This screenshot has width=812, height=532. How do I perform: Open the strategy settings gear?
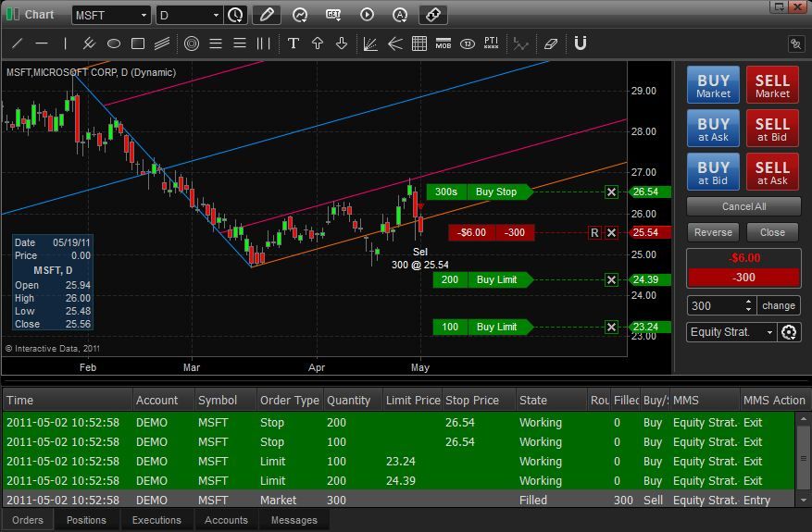[x=789, y=332]
